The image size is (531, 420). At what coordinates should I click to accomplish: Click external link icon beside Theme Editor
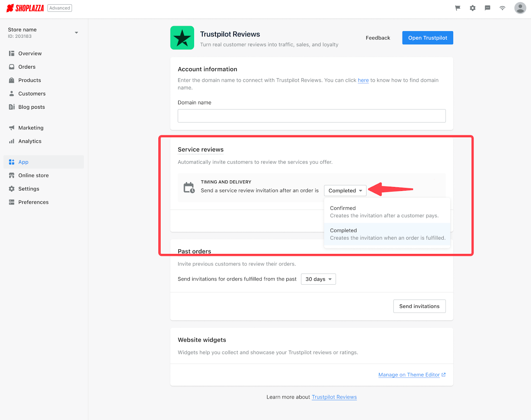pos(444,375)
